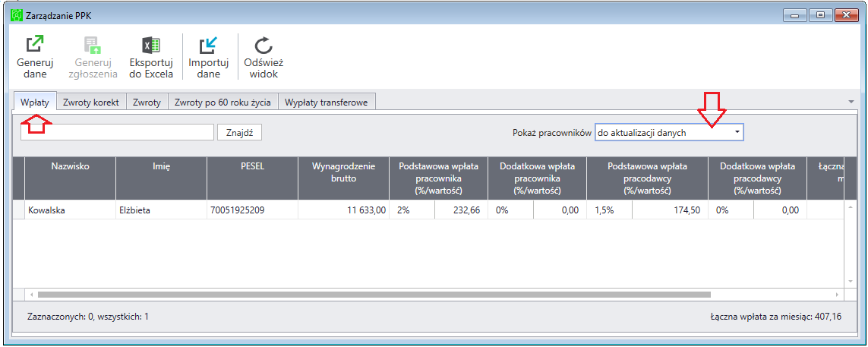Click the 232,66 contribution value cell
868x347 pixels.
[x=461, y=210]
